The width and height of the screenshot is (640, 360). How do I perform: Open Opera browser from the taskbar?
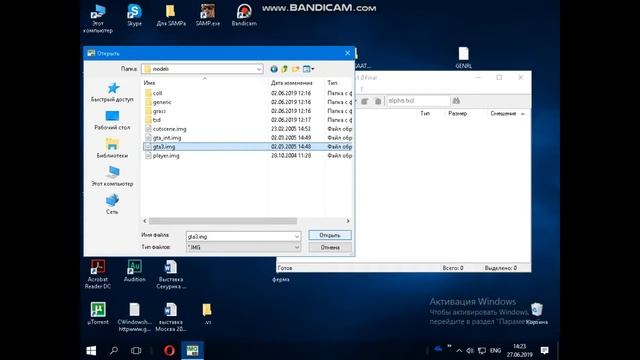[x=169, y=350]
